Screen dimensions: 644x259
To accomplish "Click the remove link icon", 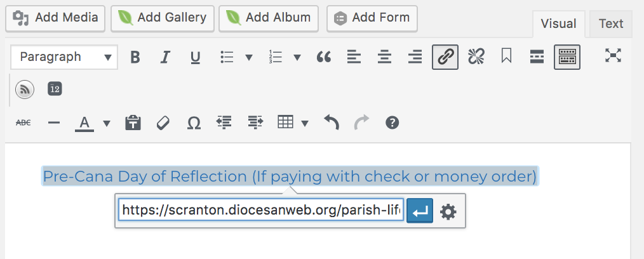I will (476, 57).
